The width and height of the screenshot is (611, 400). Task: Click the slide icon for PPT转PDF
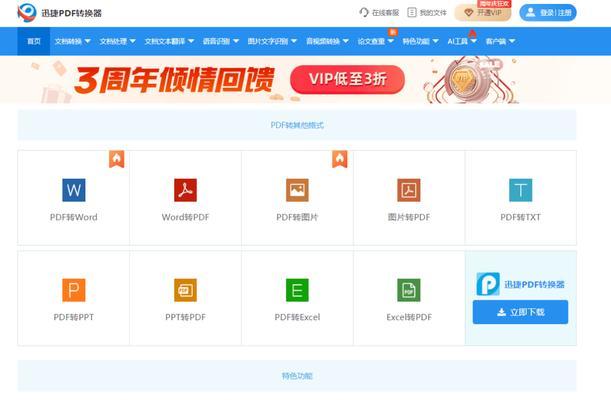click(185, 290)
